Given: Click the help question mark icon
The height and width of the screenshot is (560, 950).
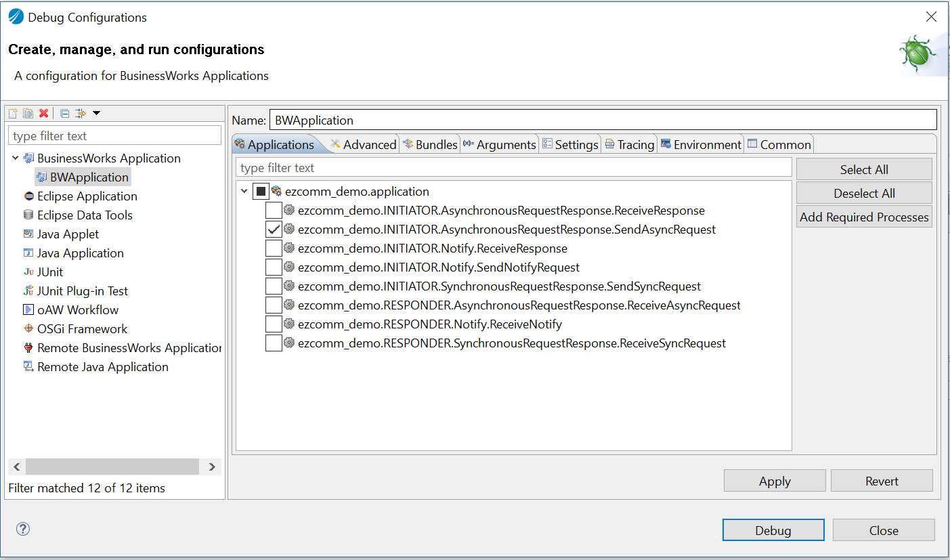Looking at the screenshot, I should [x=23, y=529].
